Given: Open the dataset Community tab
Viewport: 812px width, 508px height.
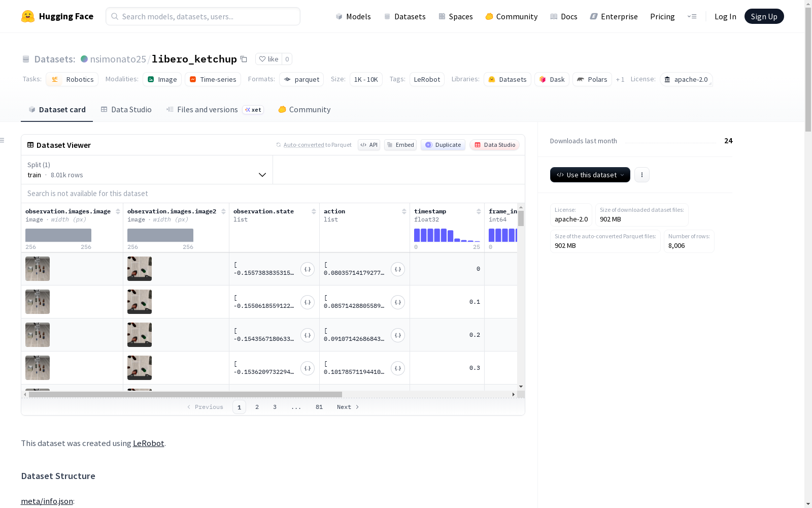Looking at the screenshot, I should point(304,110).
